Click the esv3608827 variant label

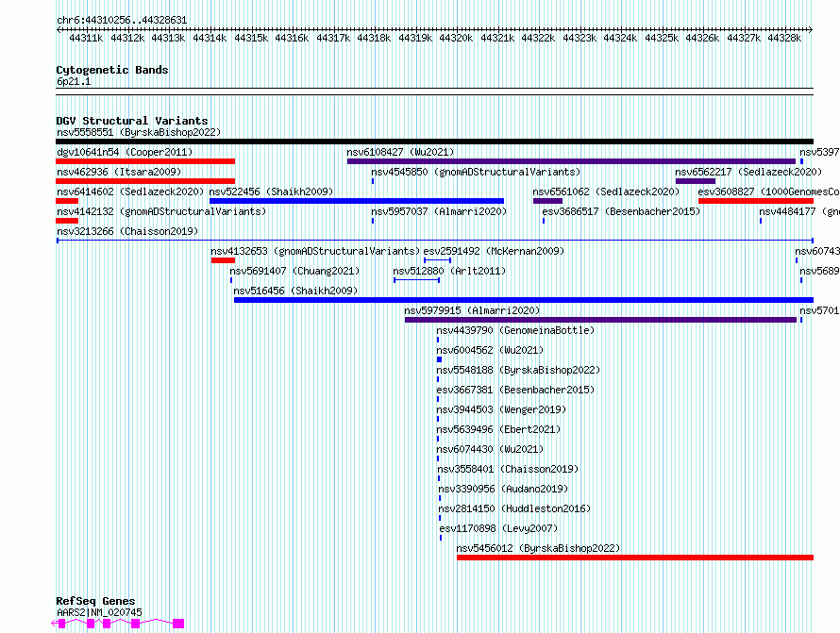tap(769, 192)
